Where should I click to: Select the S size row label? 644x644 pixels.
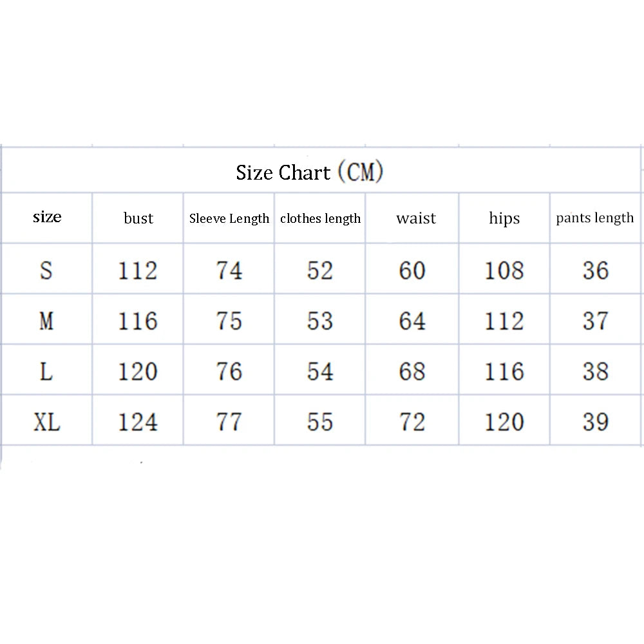[x=46, y=270]
